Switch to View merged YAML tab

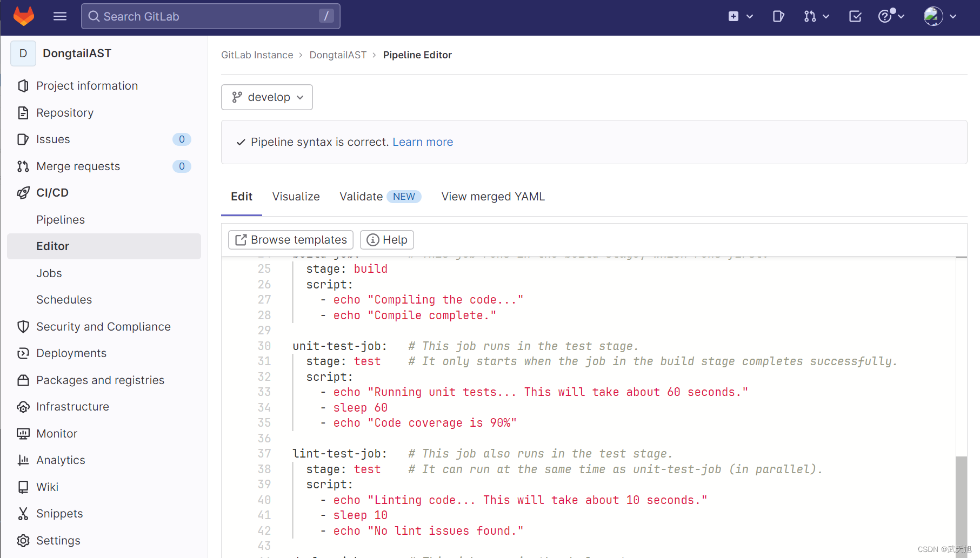tap(493, 197)
